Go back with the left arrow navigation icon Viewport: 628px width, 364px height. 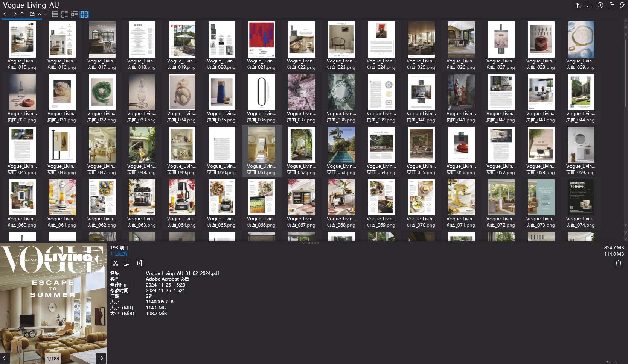(6, 14)
